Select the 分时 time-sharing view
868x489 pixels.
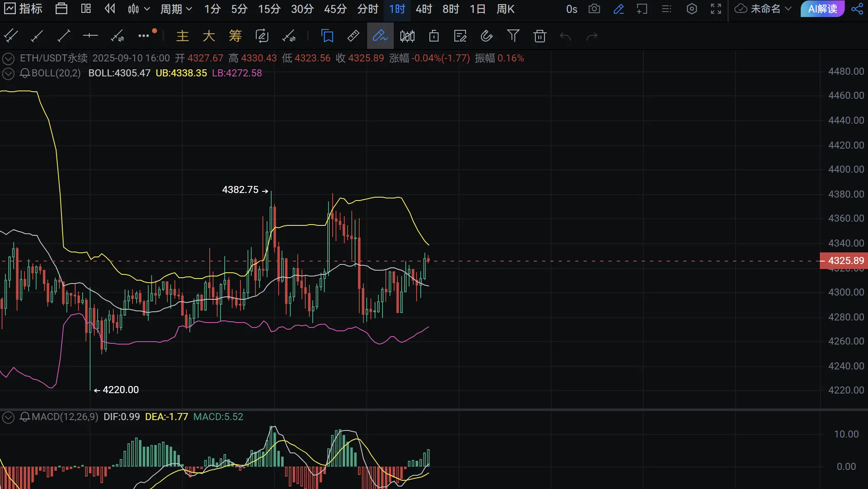point(368,9)
